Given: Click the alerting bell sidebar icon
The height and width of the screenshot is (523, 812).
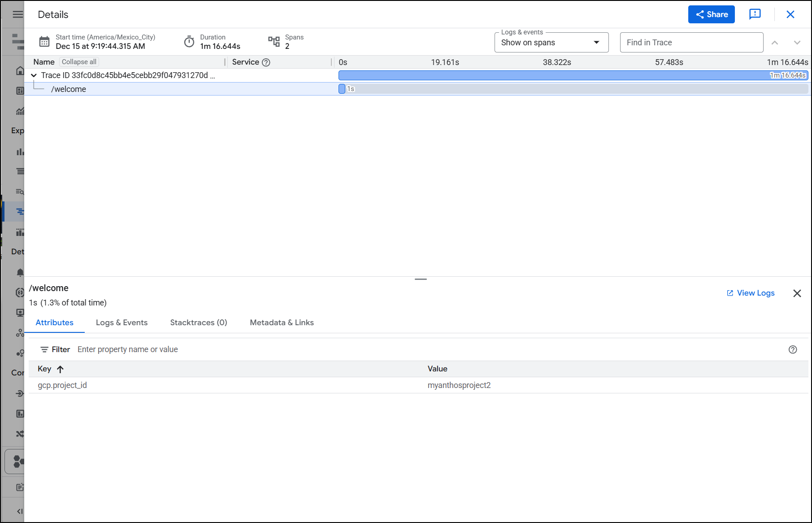Looking at the screenshot, I should [20, 272].
